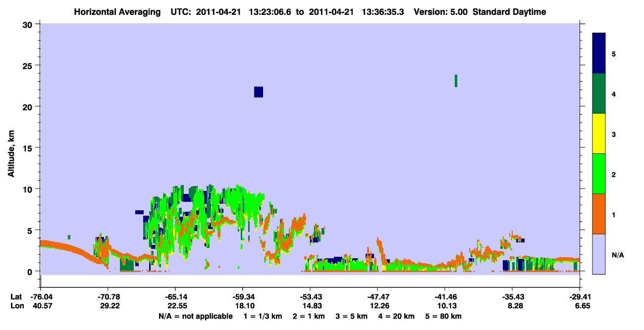Image resolution: width=644 pixels, height=330 pixels.
Task: Click latitude value -29.41
Action: pos(580,297)
